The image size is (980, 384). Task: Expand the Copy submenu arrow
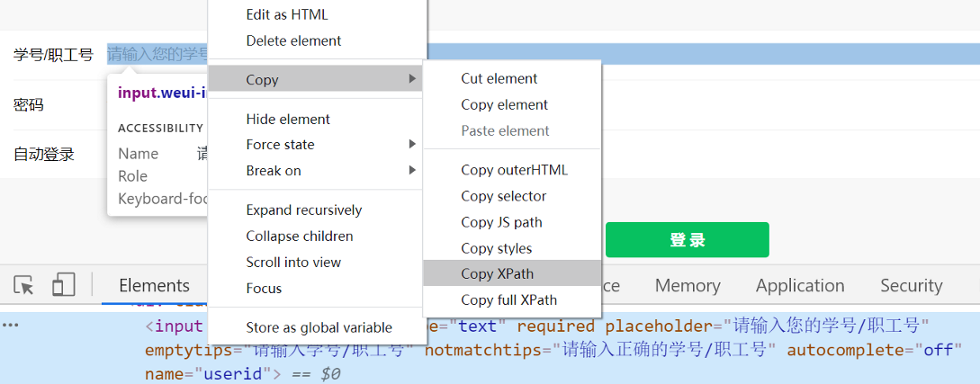tap(412, 78)
